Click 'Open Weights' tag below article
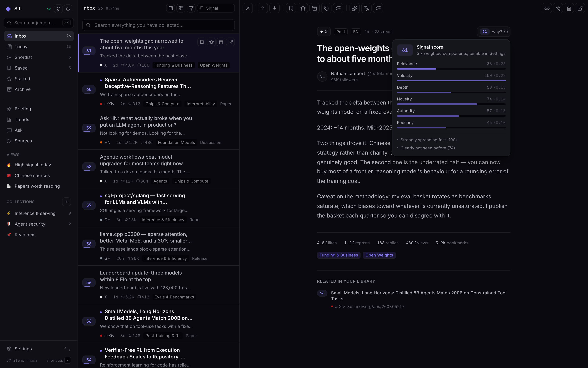The height and width of the screenshot is (368, 588). [379, 255]
